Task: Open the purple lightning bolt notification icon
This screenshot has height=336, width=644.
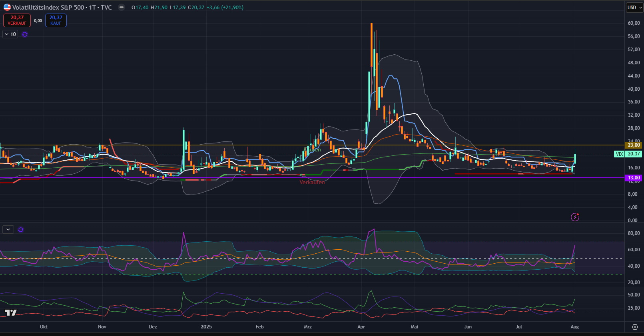Action: point(575,217)
